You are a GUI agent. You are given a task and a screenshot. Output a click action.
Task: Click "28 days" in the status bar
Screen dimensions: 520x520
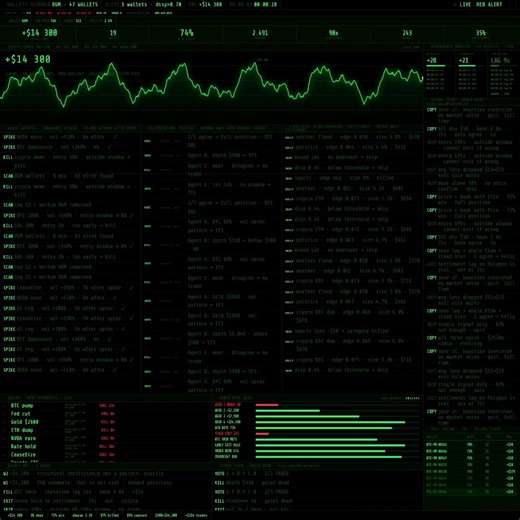(x=37, y=515)
